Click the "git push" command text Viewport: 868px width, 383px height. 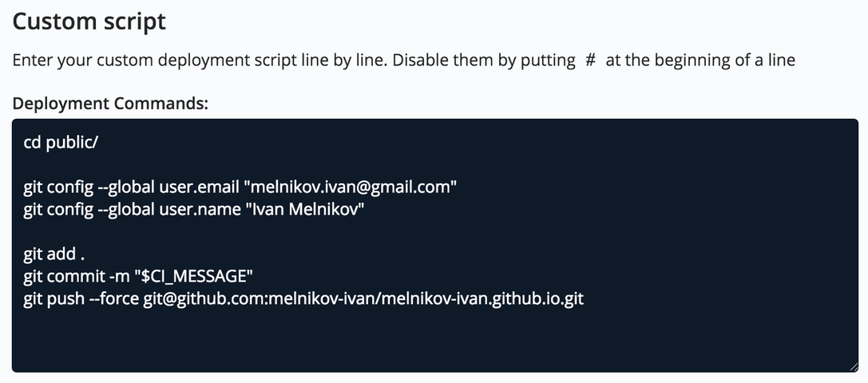(53, 299)
